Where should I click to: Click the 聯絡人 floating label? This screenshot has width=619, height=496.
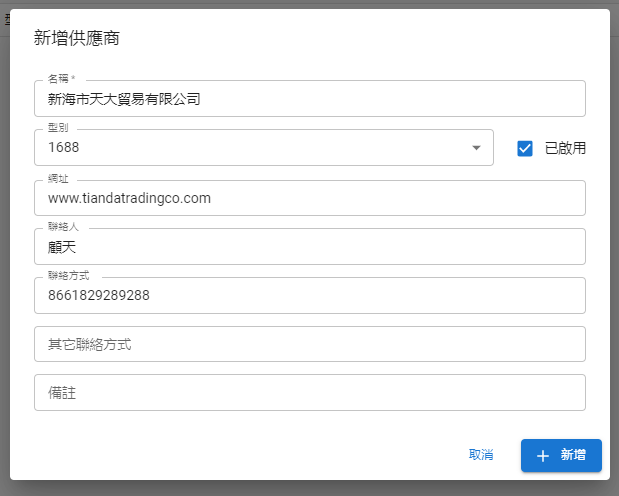click(63, 226)
